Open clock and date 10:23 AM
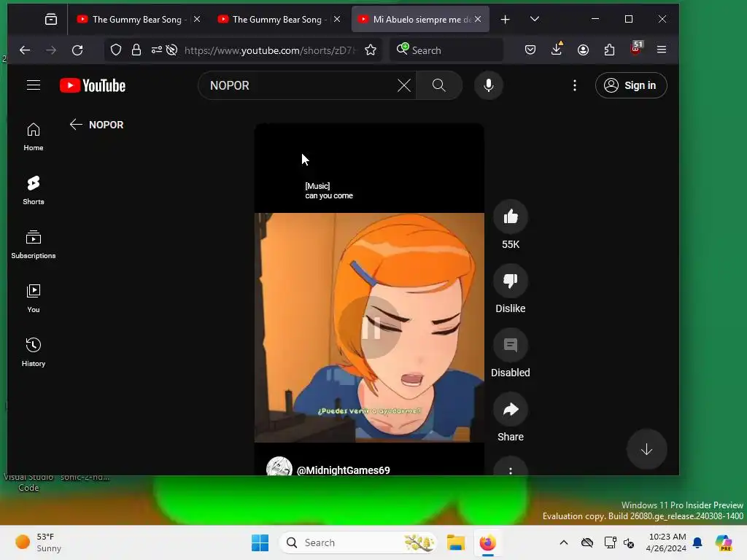The width and height of the screenshot is (747, 560). (667, 542)
